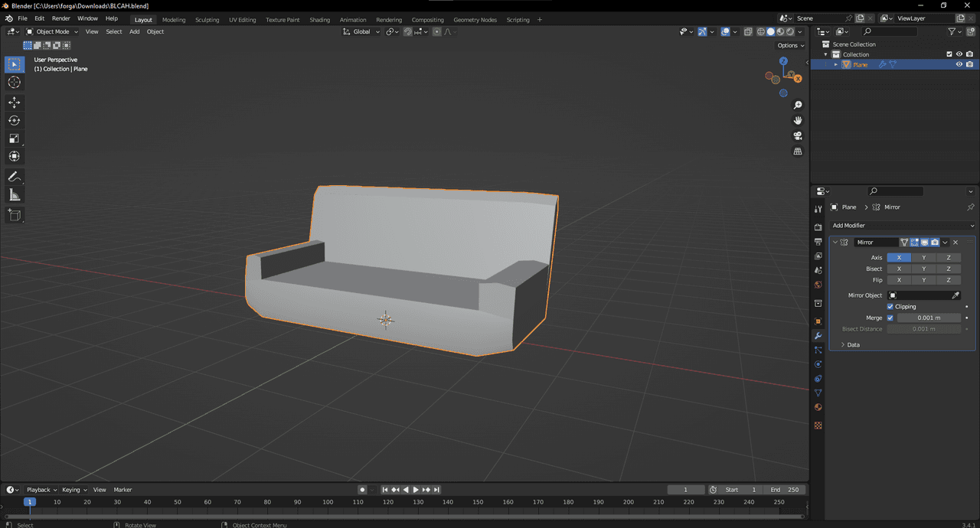Screen dimensions: 980x528
Task: Choose the Measure tool
Action: point(15,195)
